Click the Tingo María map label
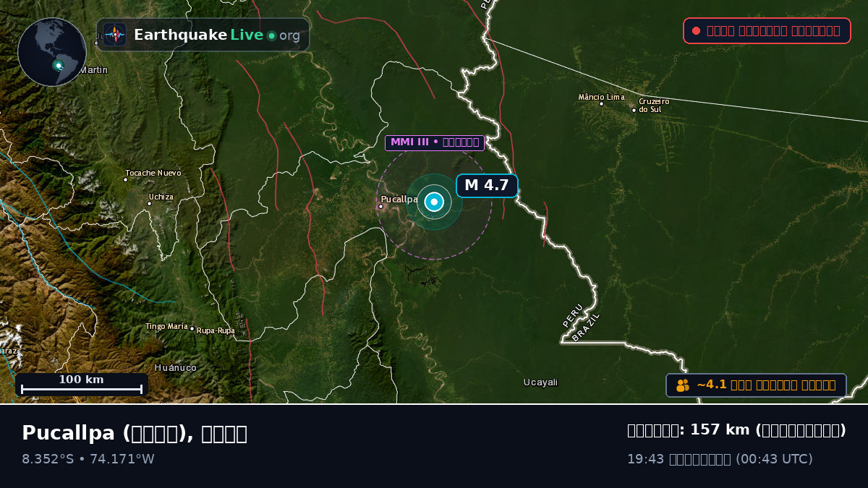 point(166,327)
